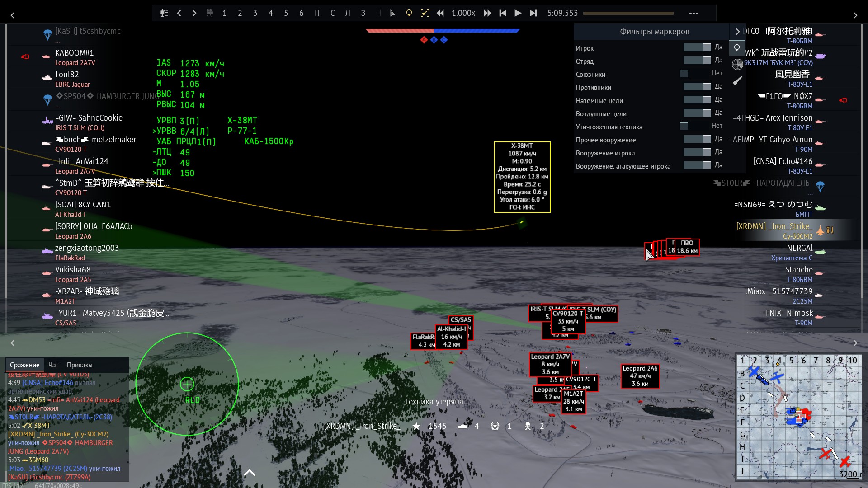Image resolution: width=868 pixels, height=488 pixels.
Task: Click the yellow bracket tracking icon
Action: 425,13
